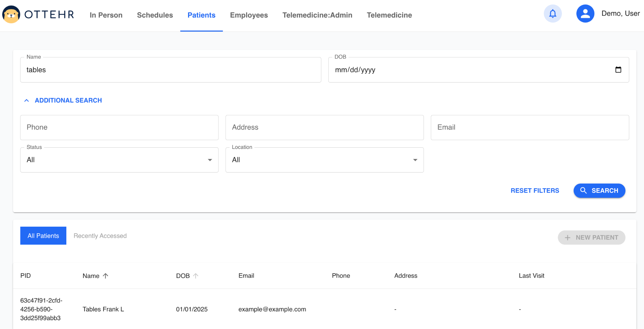Open the Status dropdown

click(x=119, y=160)
